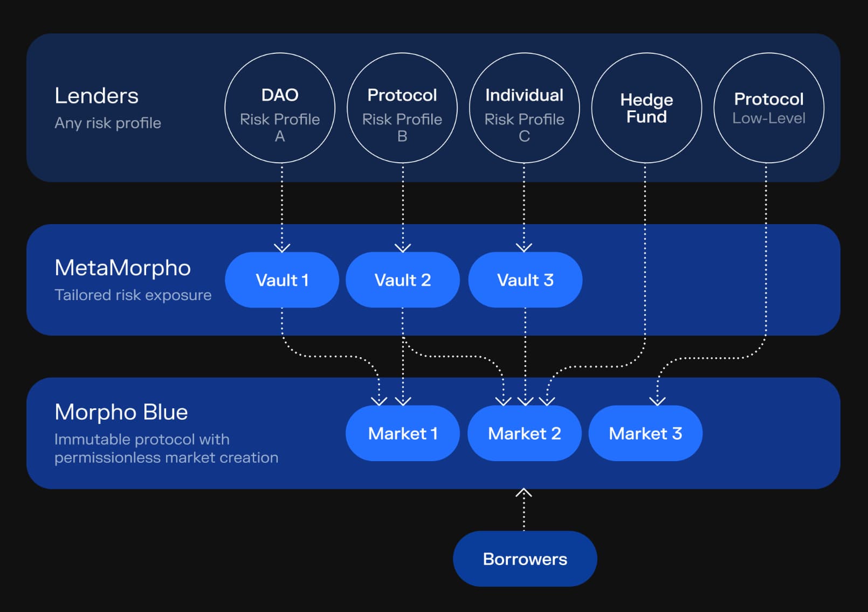Select the Market 1 pill
Image resolution: width=868 pixels, height=612 pixels.
point(403,434)
